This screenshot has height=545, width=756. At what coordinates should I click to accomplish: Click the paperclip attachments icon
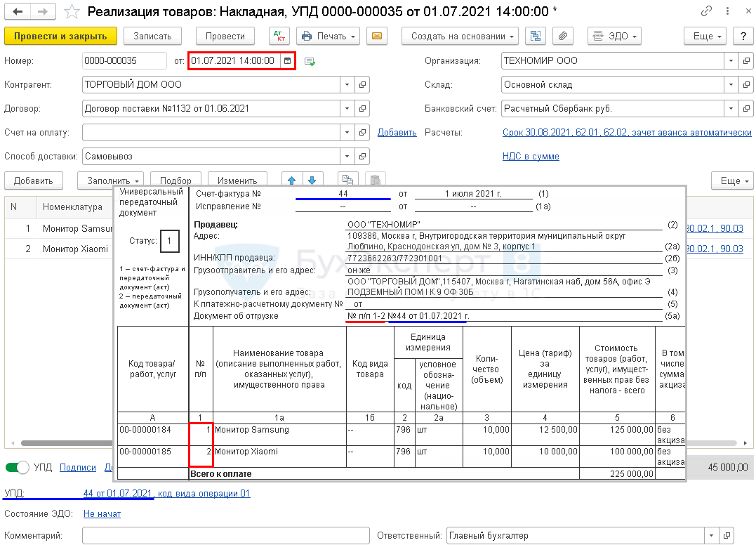pos(563,37)
